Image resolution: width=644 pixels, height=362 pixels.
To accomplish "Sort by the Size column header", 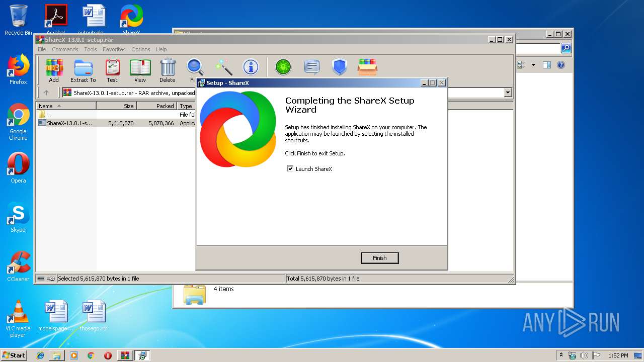I will pos(116,106).
